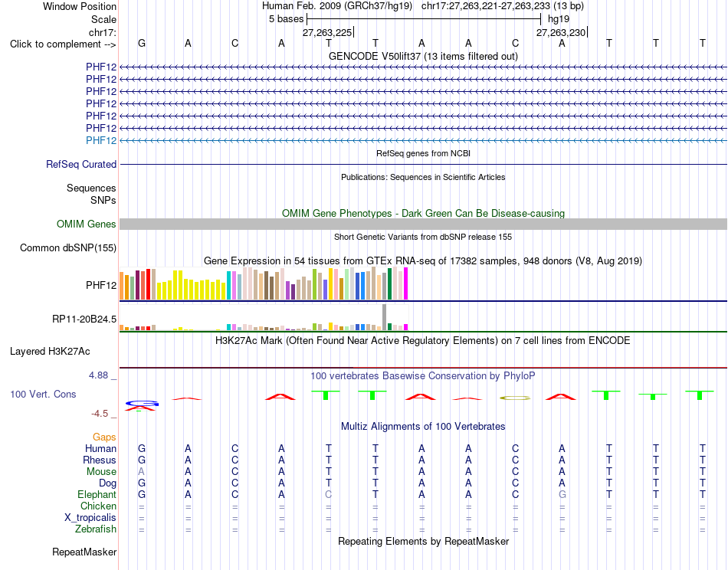This screenshot has height=570, width=728.
Task: Click the yellow C conservation logo
Action: pos(515,398)
